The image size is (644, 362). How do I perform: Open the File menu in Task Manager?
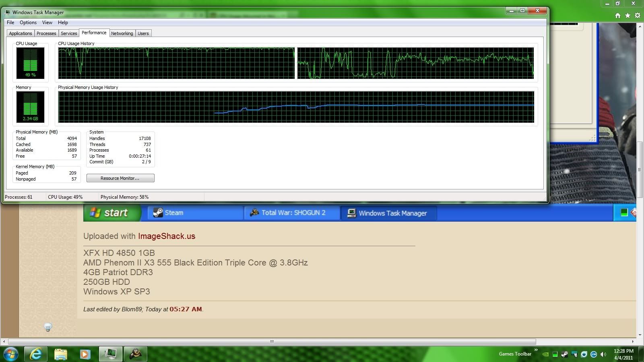click(x=10, y=23)
